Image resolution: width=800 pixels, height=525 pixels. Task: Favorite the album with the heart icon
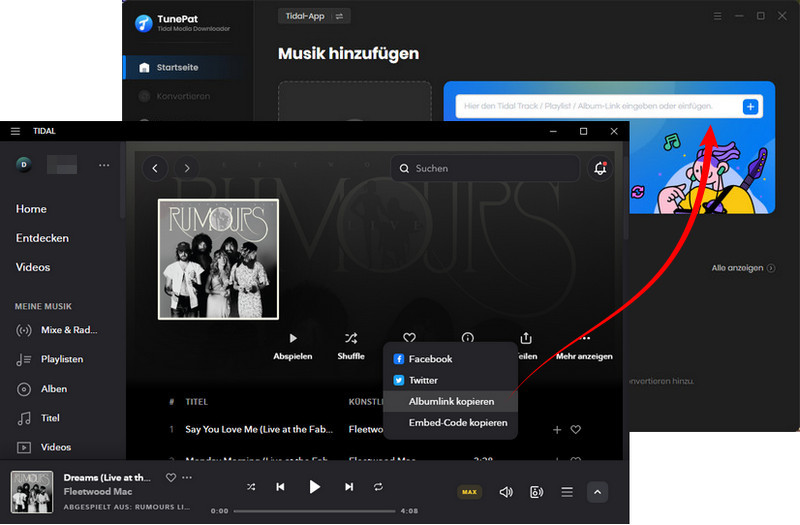point(409,337)
